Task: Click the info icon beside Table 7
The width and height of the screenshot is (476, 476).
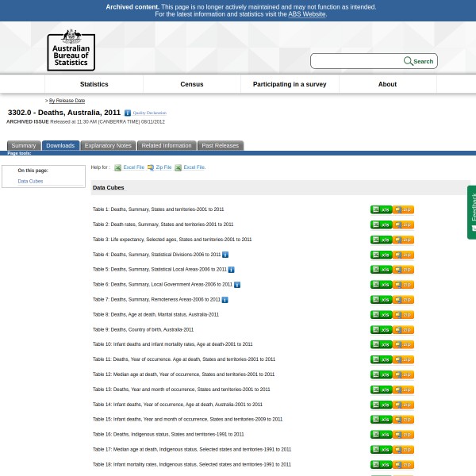Action: (225, 300)
